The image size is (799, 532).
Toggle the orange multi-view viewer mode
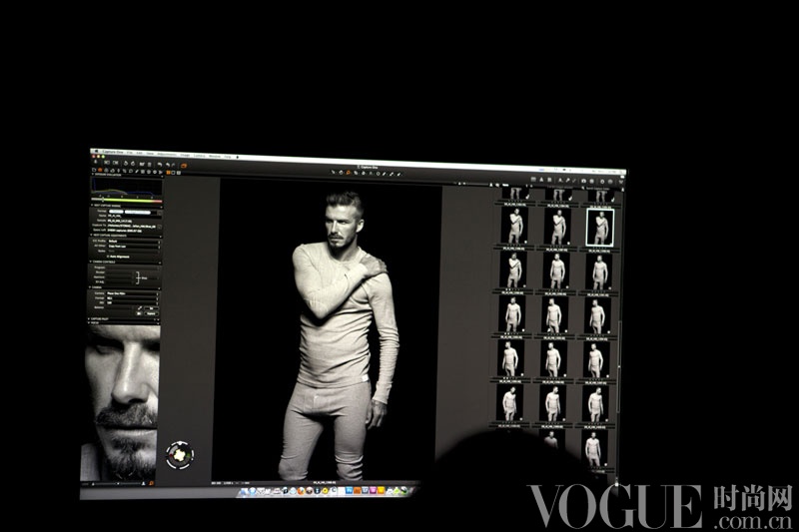pyautogui.click(x=168, y=173)
